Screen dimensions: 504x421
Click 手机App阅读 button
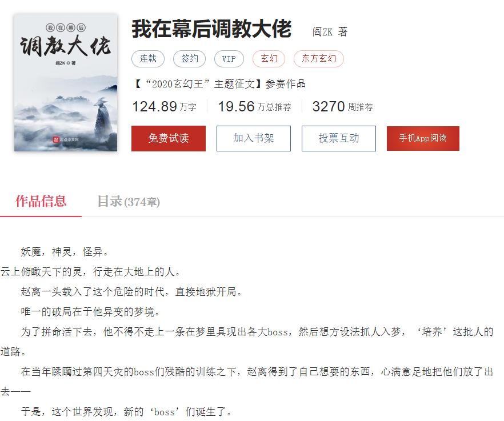click(423, 138)
